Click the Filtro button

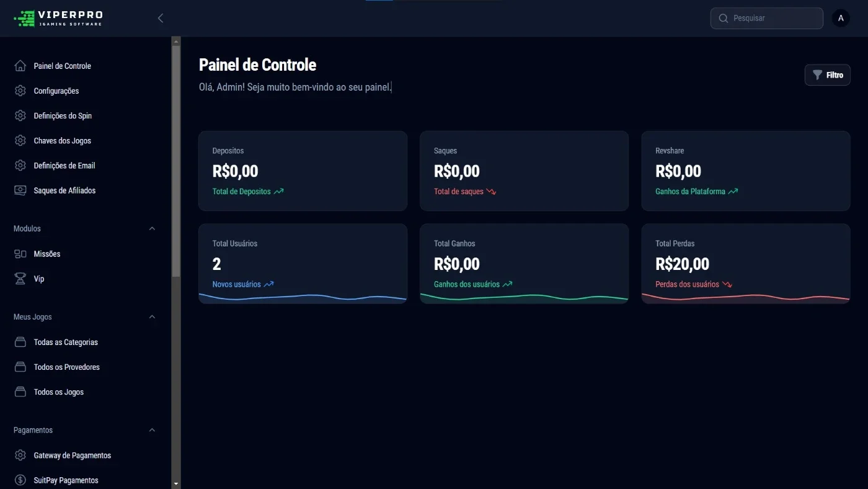click(x=828, y=74)
